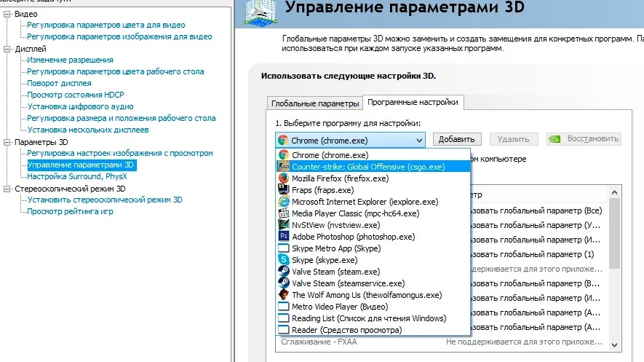Open the Программные настройки tab

(x=413, y=102)
